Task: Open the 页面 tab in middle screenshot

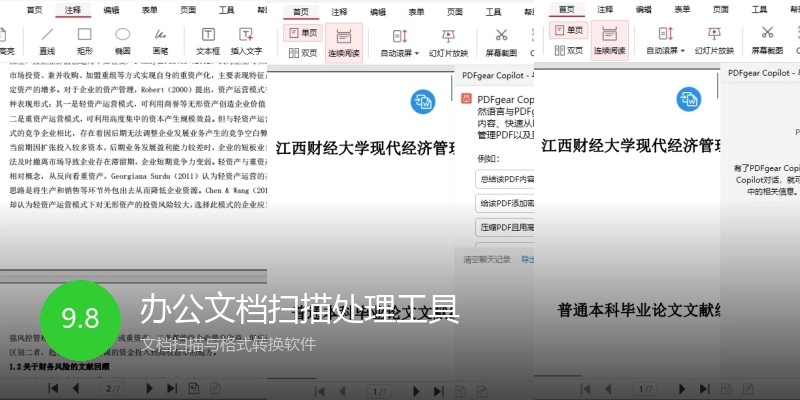Action: pyautogui.click(x=455, y=12)
